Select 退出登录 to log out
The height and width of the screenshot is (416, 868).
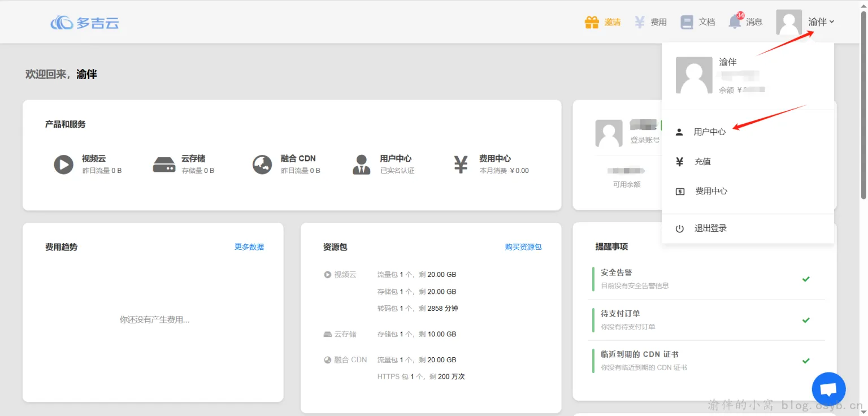pyautogui.click(x=711, y=228)
